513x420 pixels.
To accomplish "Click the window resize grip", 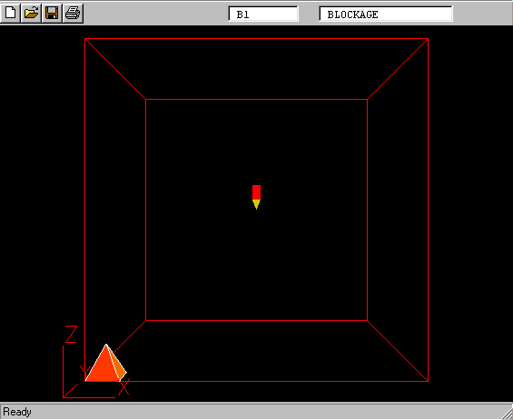I will pos(508,415).
